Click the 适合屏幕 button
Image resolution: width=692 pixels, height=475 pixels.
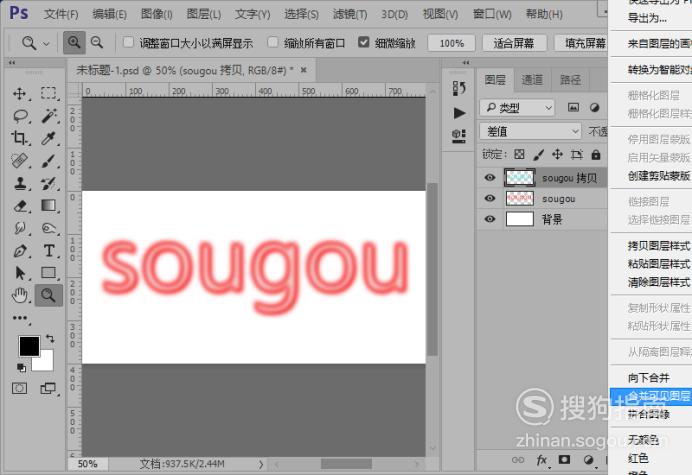pos(514,43)
